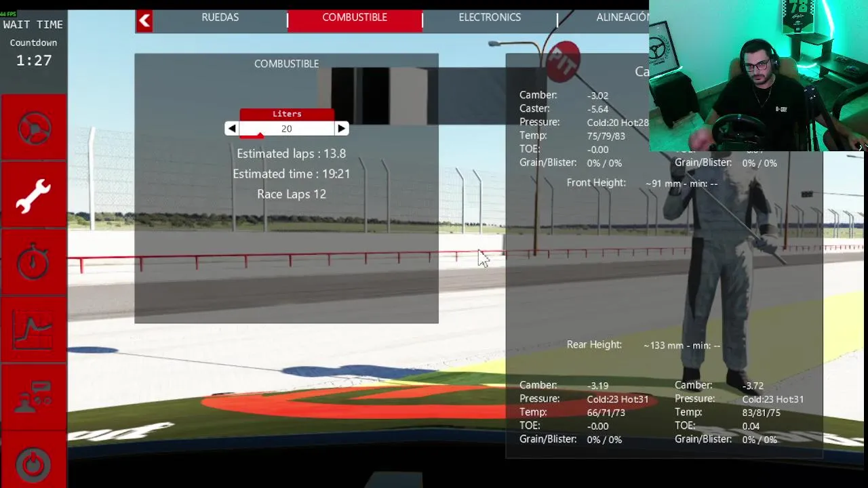
Task: Click the temp value 75/79/83
Action: (x=606, y=136)
